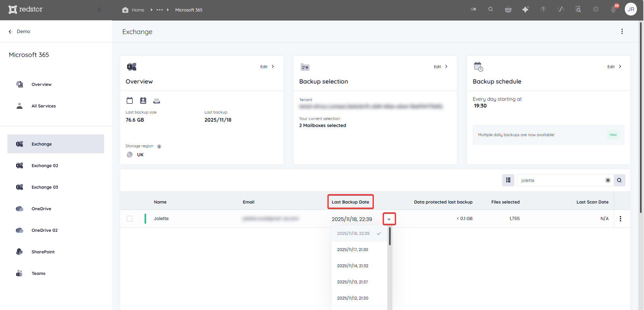Toggle the backup date dropdown arrow
The width and height of the screenshot is (644, 310).
tap(389, 219)
